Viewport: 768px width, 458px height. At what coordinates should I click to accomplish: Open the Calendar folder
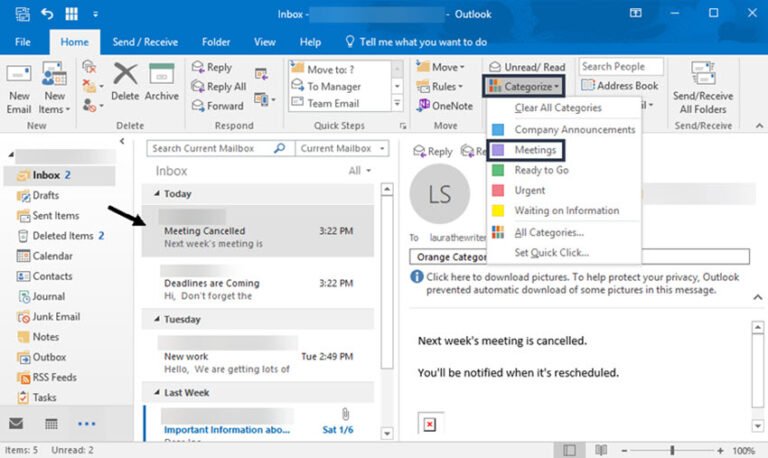[45, 256]
